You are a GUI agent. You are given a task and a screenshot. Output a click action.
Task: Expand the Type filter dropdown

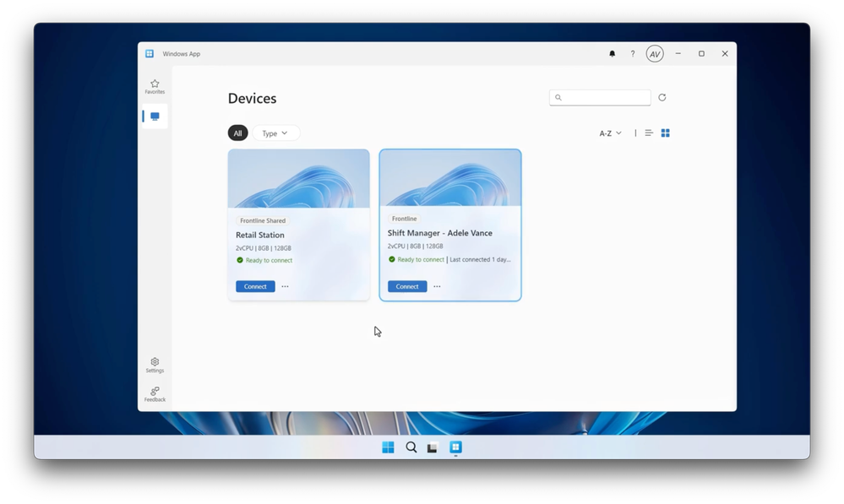coord(275,133)
